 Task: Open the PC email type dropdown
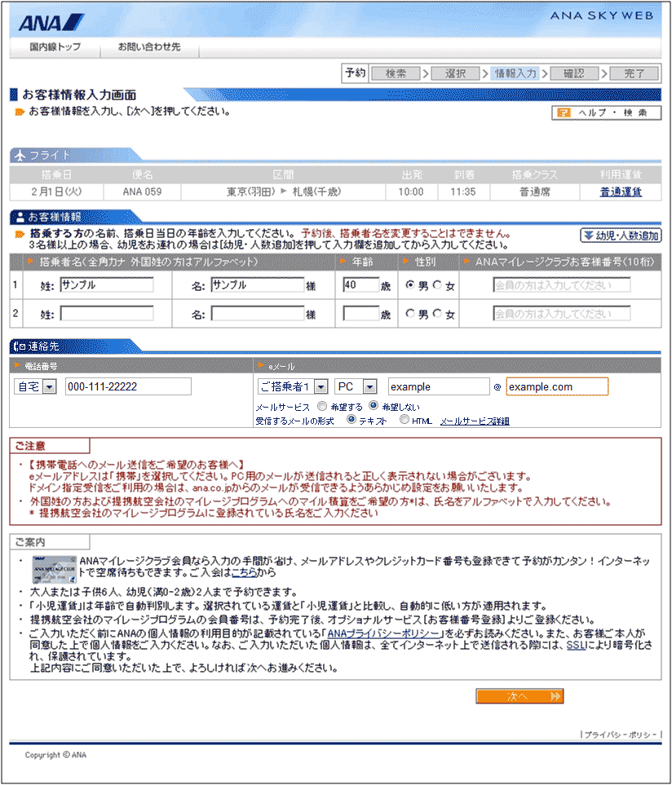(356, 386)
